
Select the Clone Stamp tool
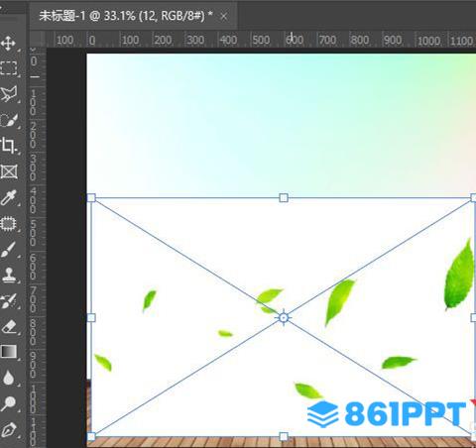click(x=9, y=275)
